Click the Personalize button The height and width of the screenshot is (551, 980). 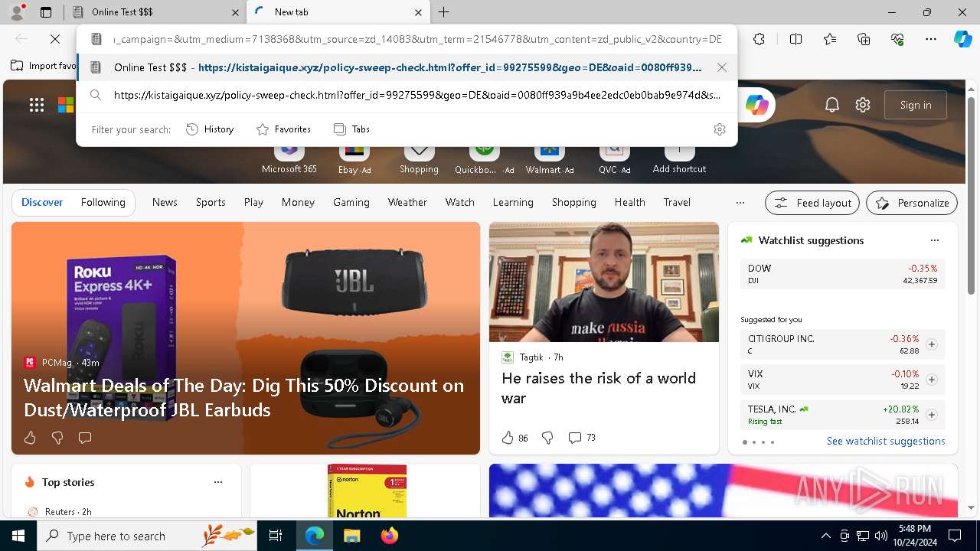pyautogui.click(x=912, y=203)
